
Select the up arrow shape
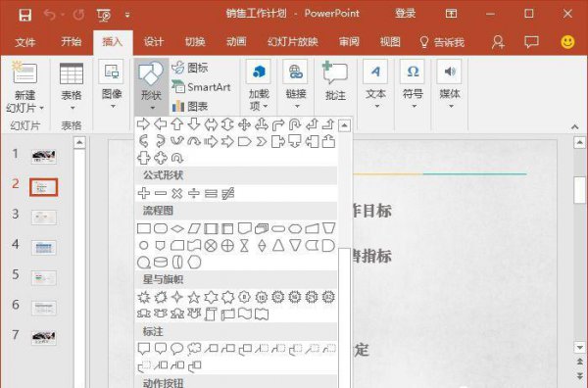pyautogui.click(x=177, y=124)
